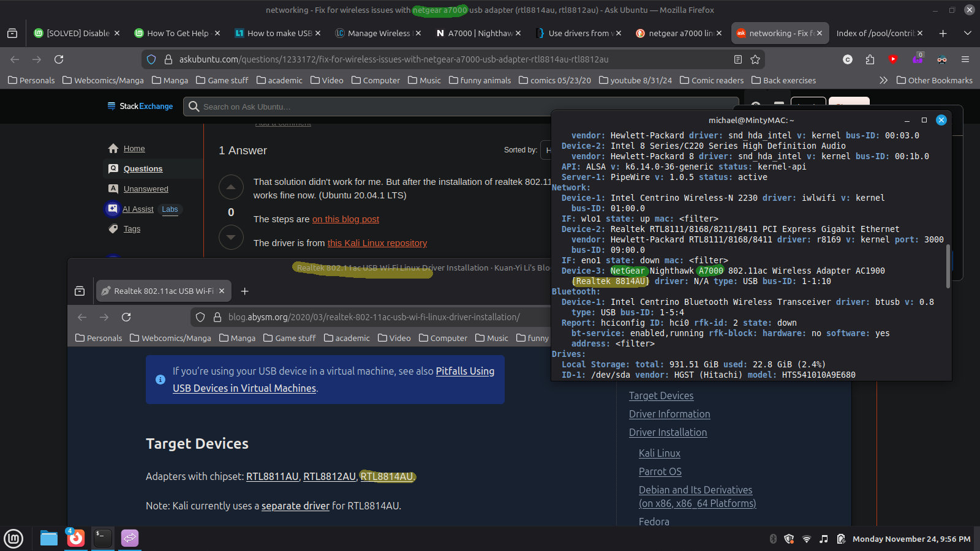Screen dimensions: 980x551
Task: Expand the Other Bookmarks folder
Action: [x=934, y=80]
